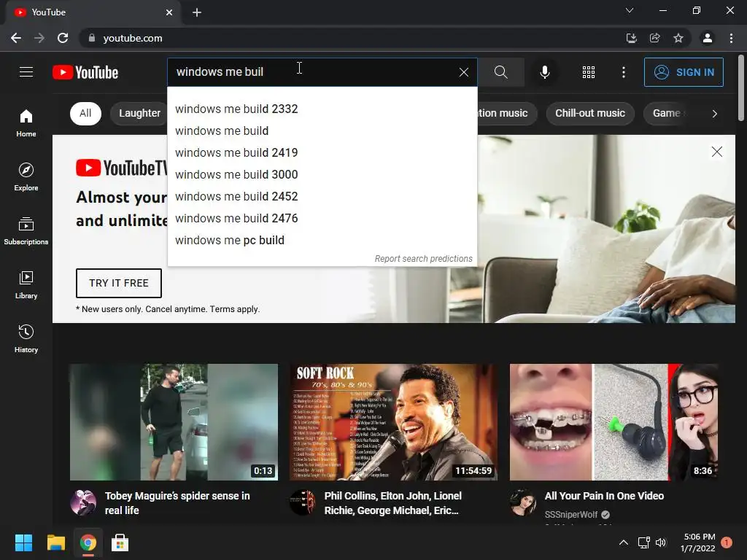Choose suggestion windows me build 2419
The image size is (747, 560).
coord(322,152)
